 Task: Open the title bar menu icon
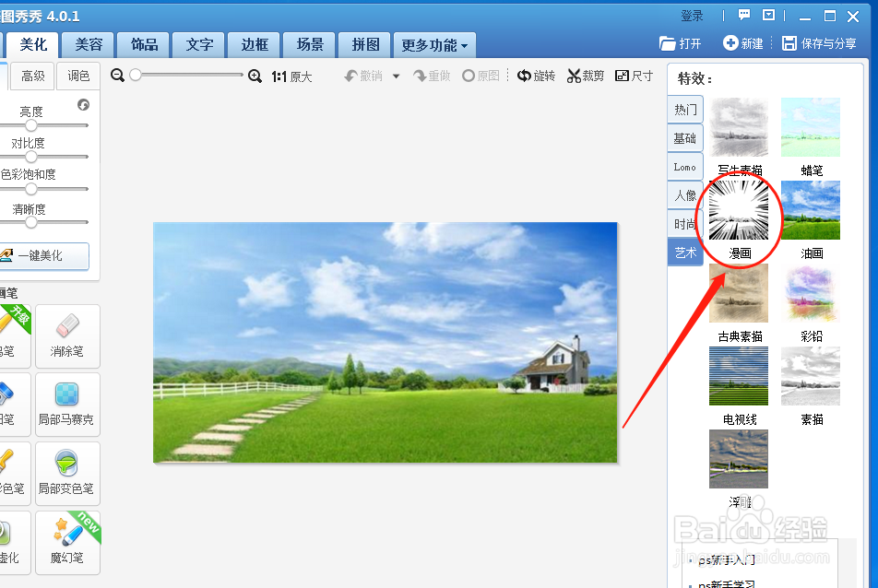point(769,15)
